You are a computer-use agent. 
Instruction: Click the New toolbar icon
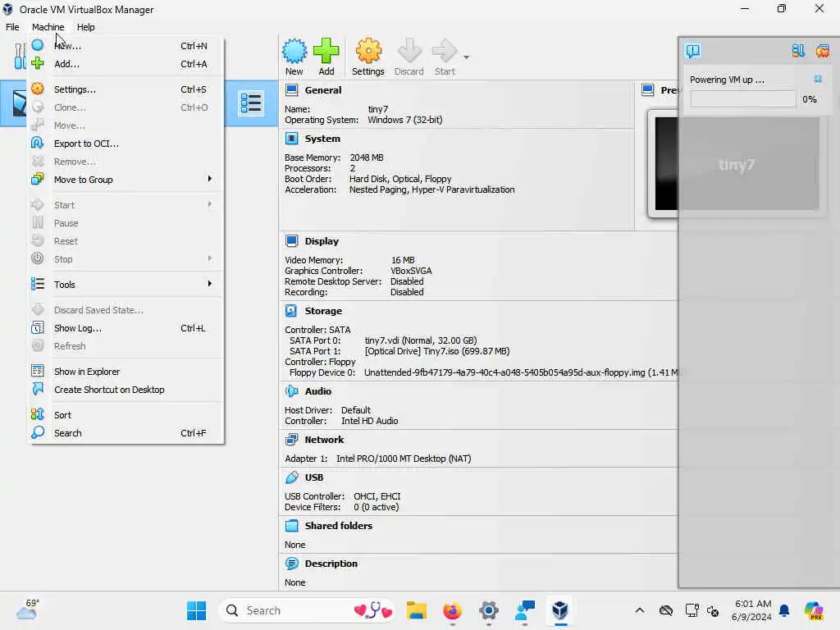coord(294,57)
